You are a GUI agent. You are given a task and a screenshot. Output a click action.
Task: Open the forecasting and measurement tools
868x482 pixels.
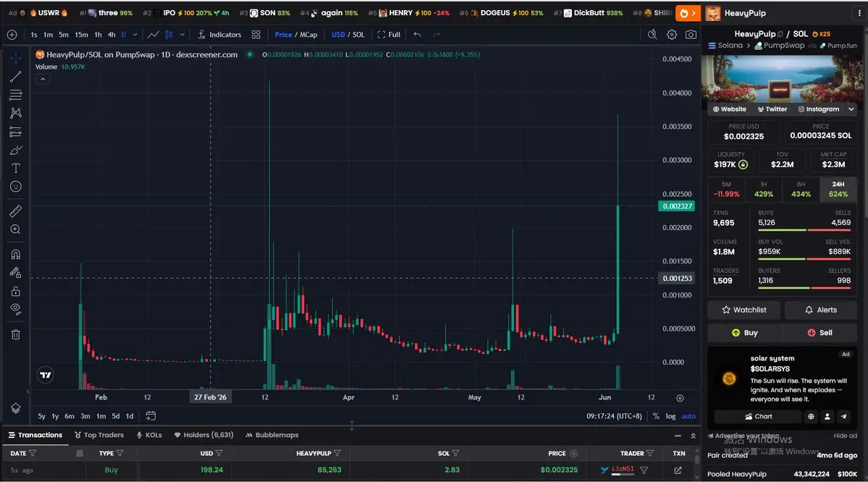(x=15, y=132)
